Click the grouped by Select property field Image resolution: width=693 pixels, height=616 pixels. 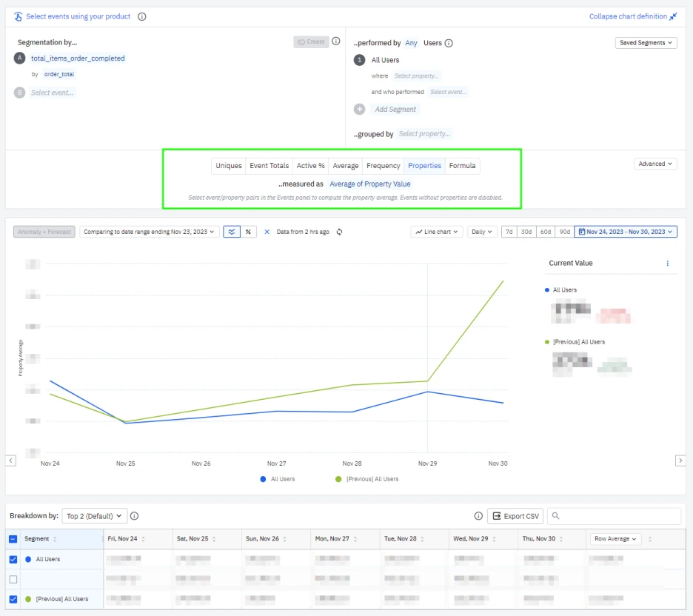tap(424, 134)
